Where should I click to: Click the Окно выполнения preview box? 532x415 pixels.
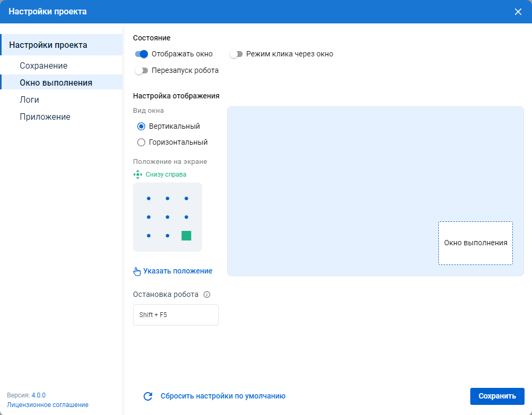475,243
